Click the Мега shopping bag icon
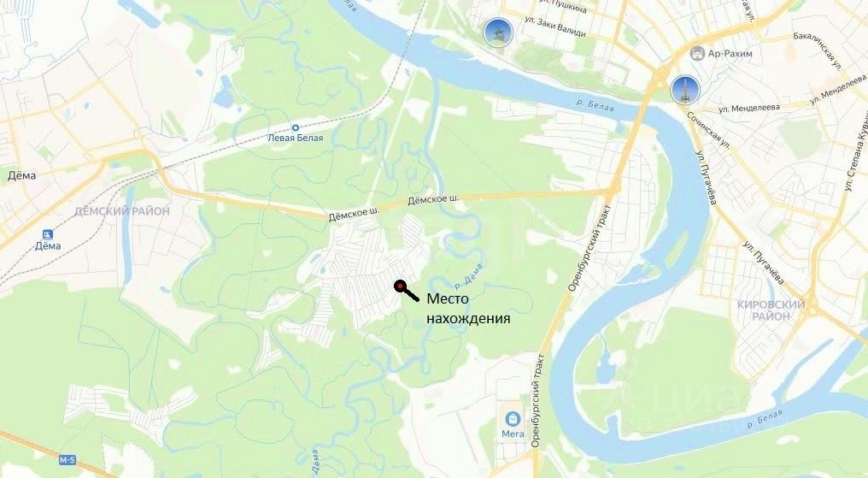The width and height of the screenshot is (868, 478). [x=513, y=418]
